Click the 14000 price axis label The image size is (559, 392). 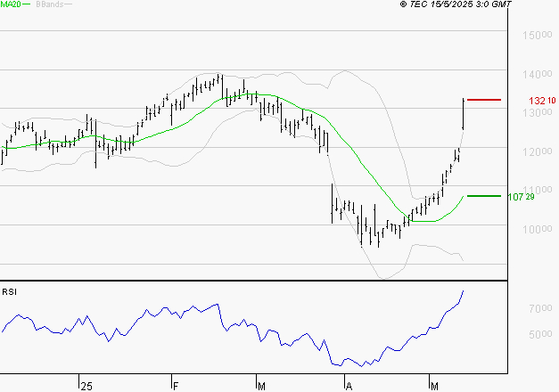pyautogui.click(x=538, y=74)
